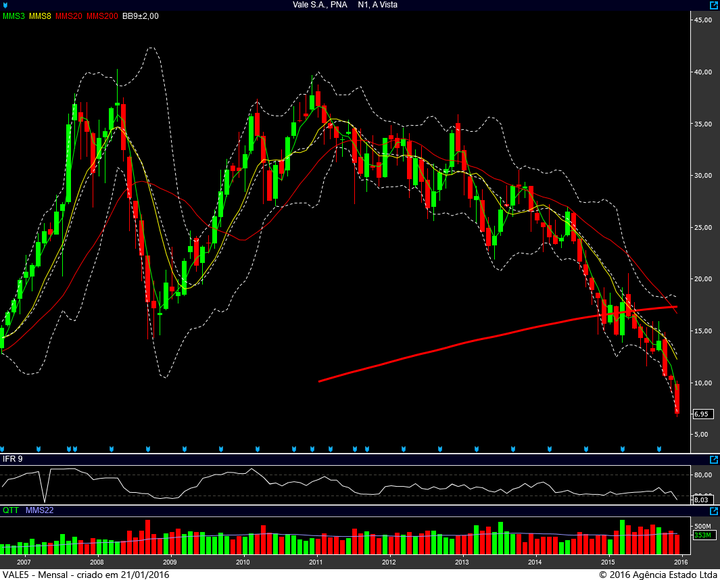Click the last event marker before 2016
This screenshot has height=580, width=720.
[x=658, y=447]
